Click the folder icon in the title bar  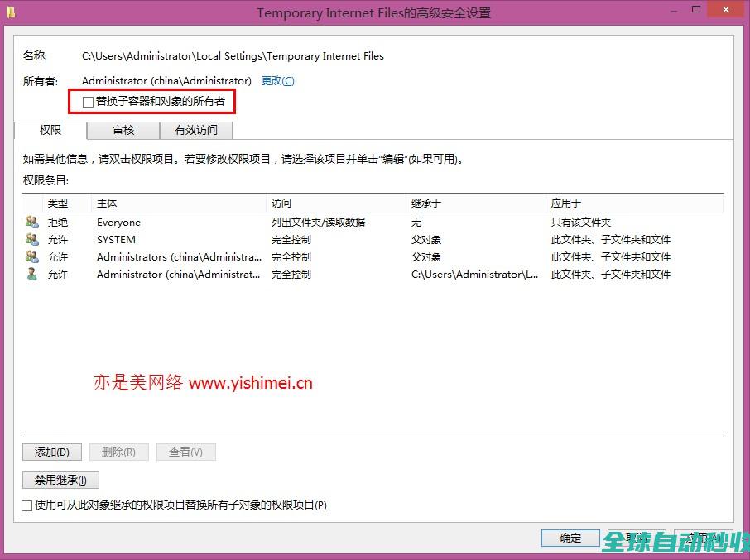click(11, 12)
